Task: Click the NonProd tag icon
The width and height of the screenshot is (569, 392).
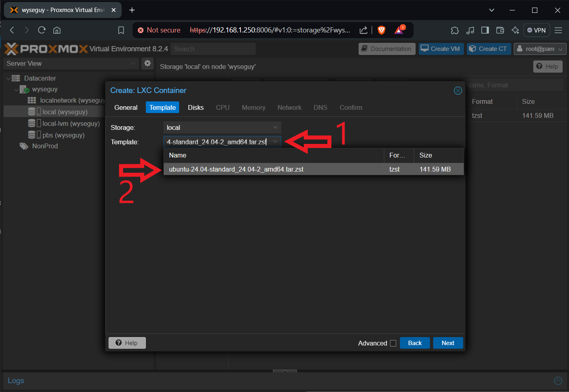Action: click(24, 146)
